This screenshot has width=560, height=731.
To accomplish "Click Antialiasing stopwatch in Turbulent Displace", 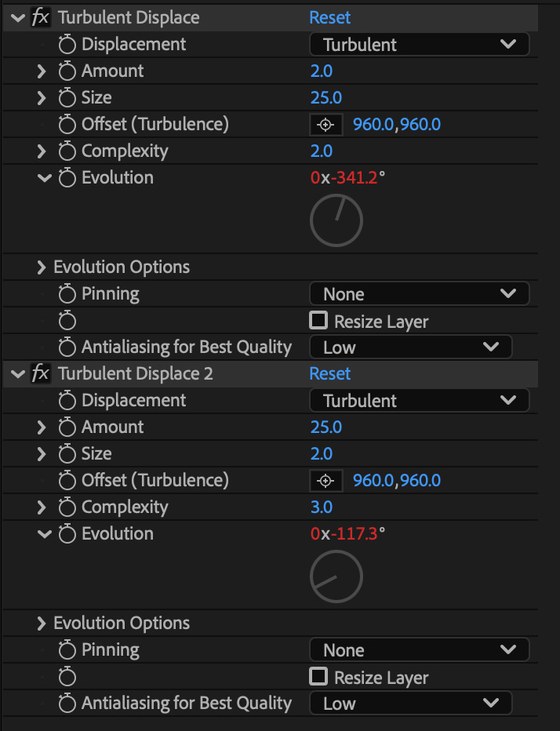I will [67, 347].
